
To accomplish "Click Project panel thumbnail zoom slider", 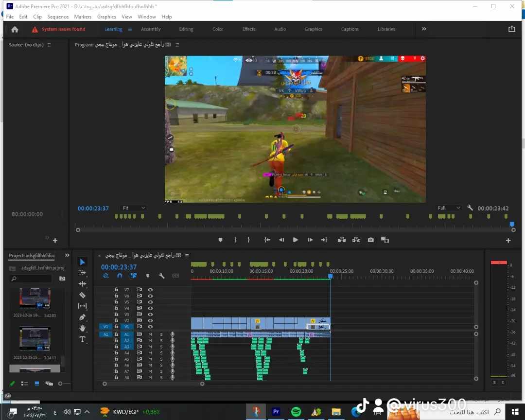I will pos(61,384).
